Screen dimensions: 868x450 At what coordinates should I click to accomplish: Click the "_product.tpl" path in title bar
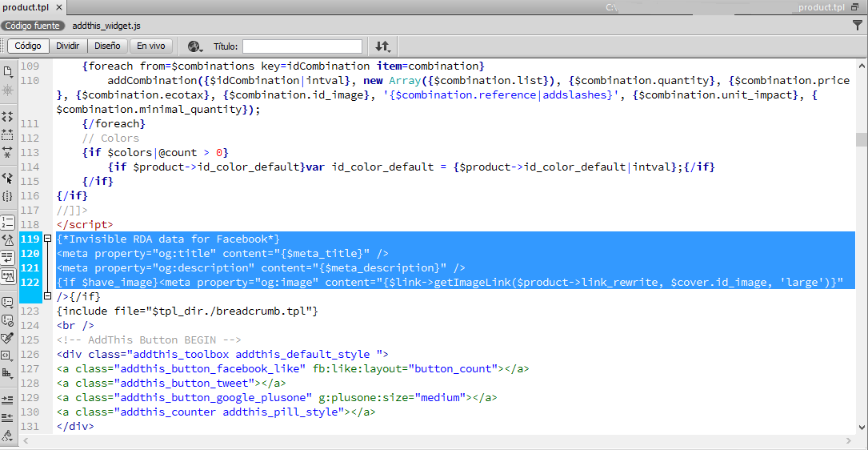(822, 7)
